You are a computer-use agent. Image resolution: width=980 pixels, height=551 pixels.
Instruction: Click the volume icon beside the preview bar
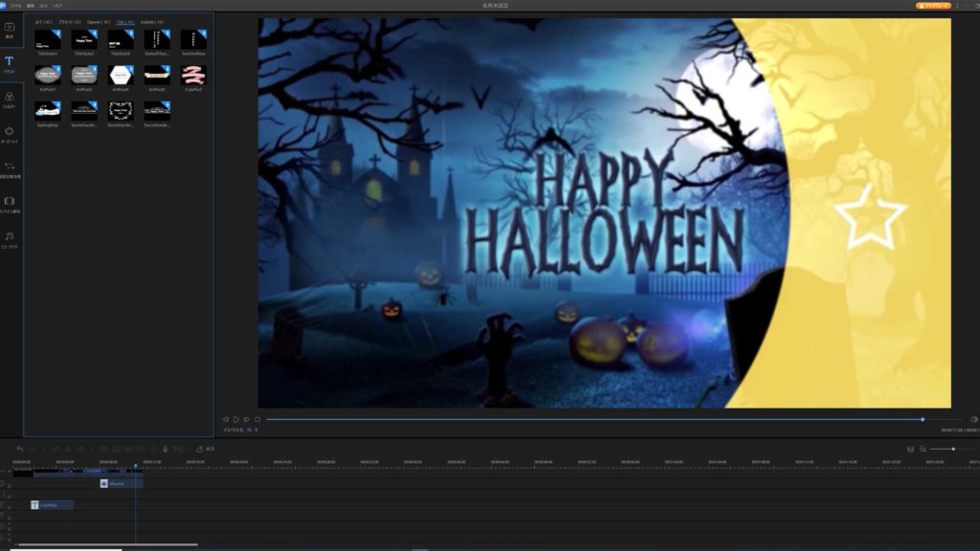click(x=973, y=419)
